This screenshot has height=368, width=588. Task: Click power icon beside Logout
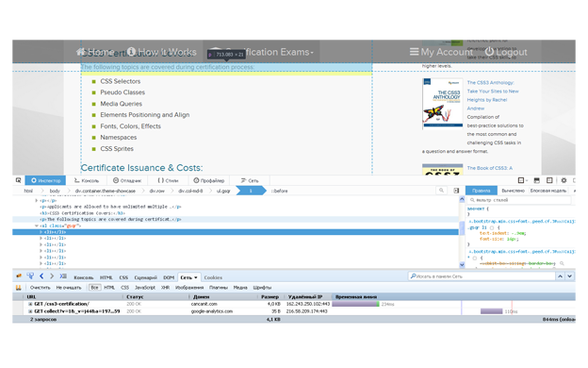(489, 52)
